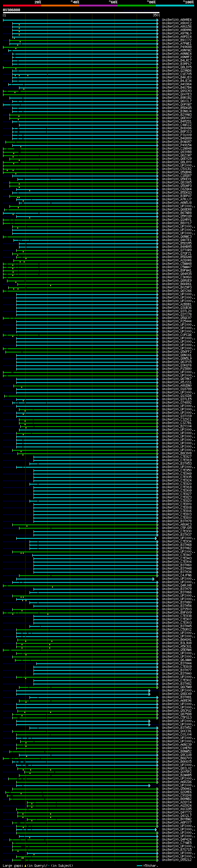197x868 pixels.
Task: Click the UniRef100_B3TH78 hit label
Action: click(176, 521)
